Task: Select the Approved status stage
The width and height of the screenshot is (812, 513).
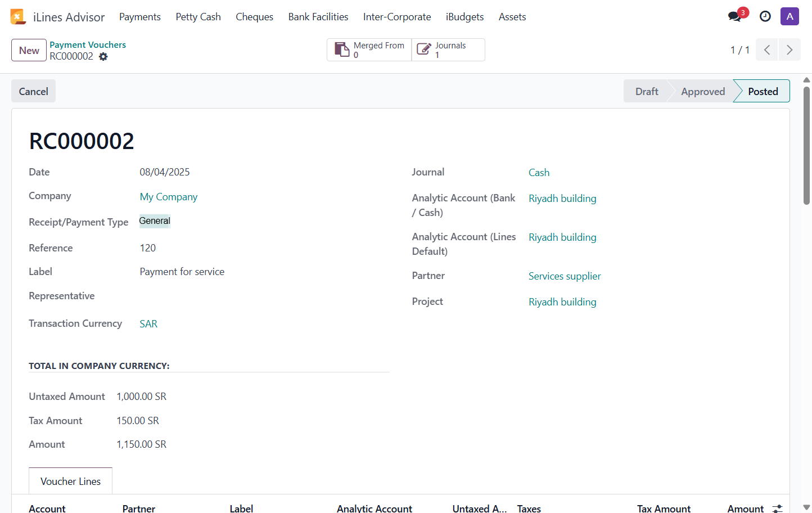Action: point(703,91)
